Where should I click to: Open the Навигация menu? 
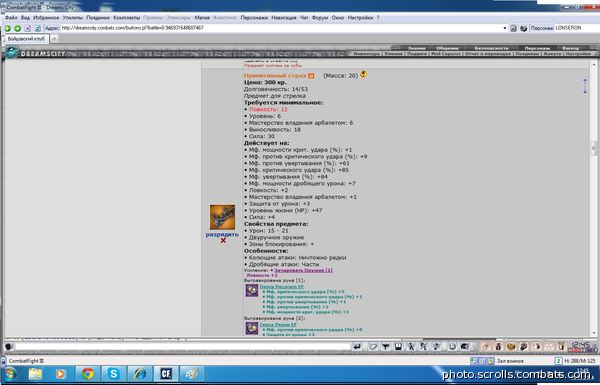(x=284, y=18)
